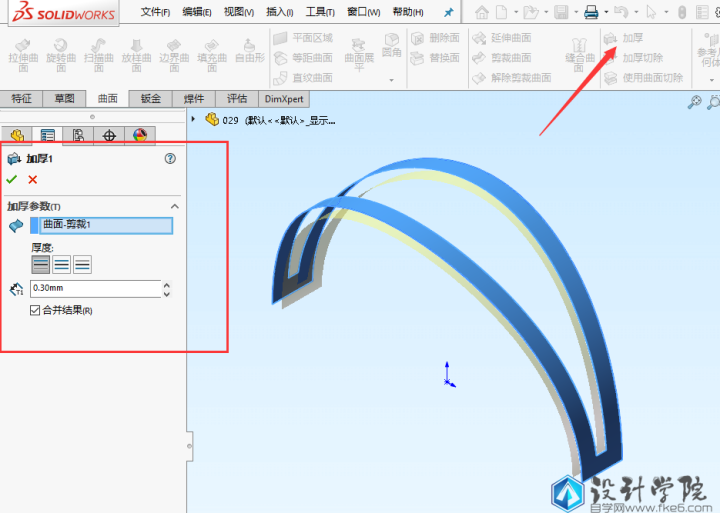Click the 曲面-剪裁1 selection box
Viewport: 720px width, 513px height.
tap(105, 225)
